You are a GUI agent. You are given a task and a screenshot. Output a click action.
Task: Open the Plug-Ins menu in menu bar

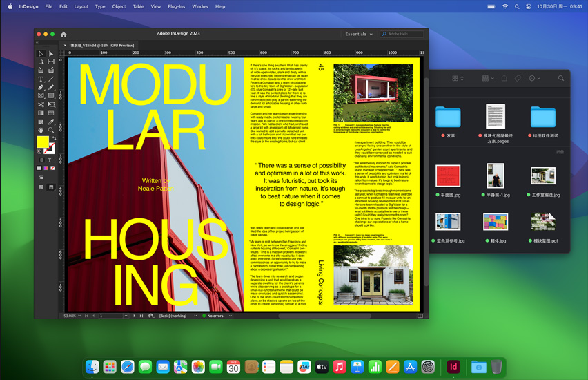176,6
